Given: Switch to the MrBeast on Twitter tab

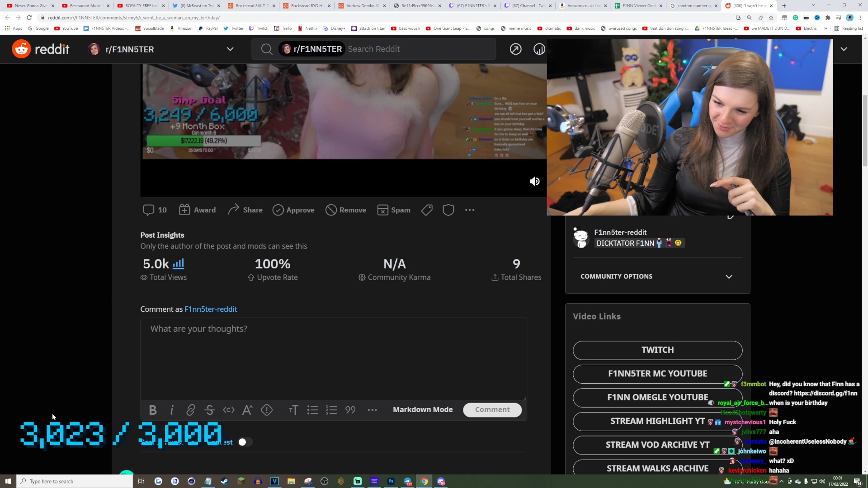Looking at the screenshot, I should coord(197,6).
